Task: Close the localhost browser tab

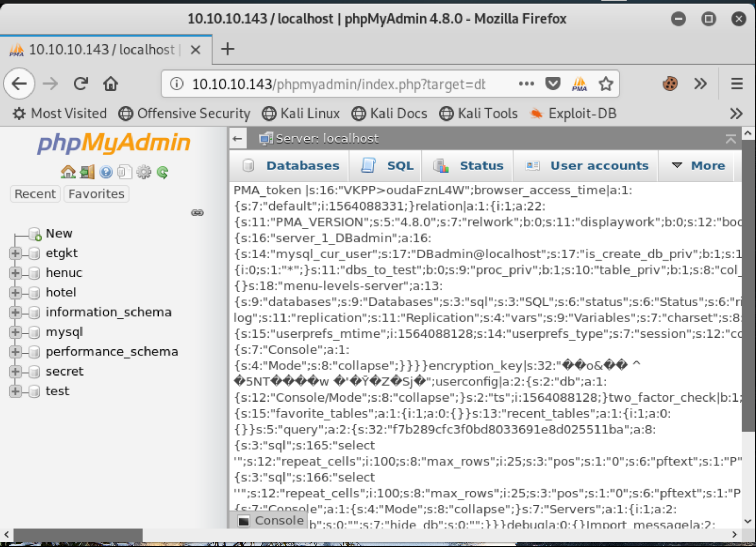Action: 195,50
